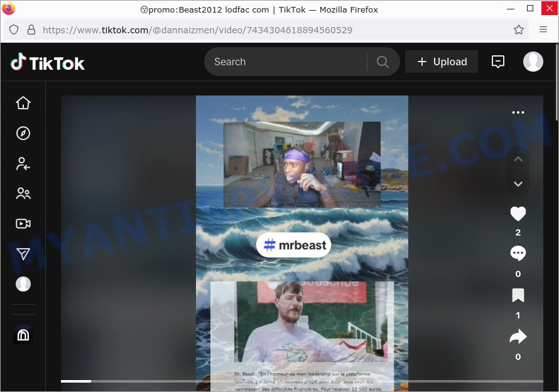The image size is (559, 392).
Task: Bookmark this page with the star icon
Action: pos(519,30)
